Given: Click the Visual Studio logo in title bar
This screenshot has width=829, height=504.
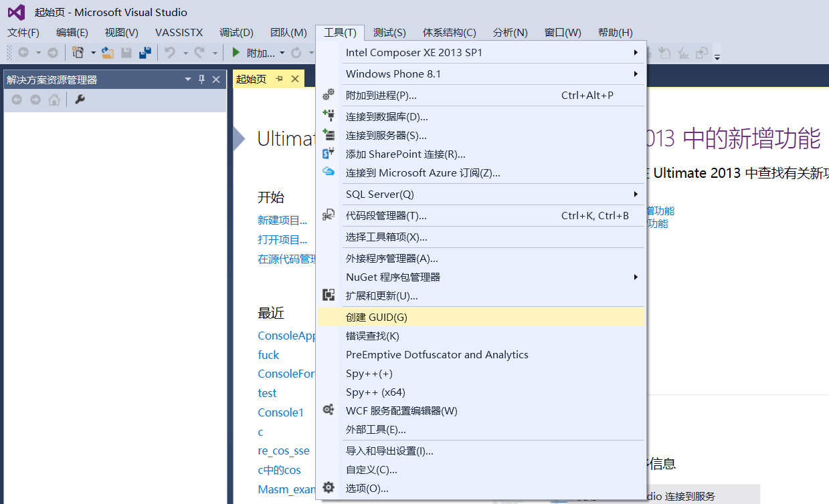Looking at the screenshot, I should [16, 12].
